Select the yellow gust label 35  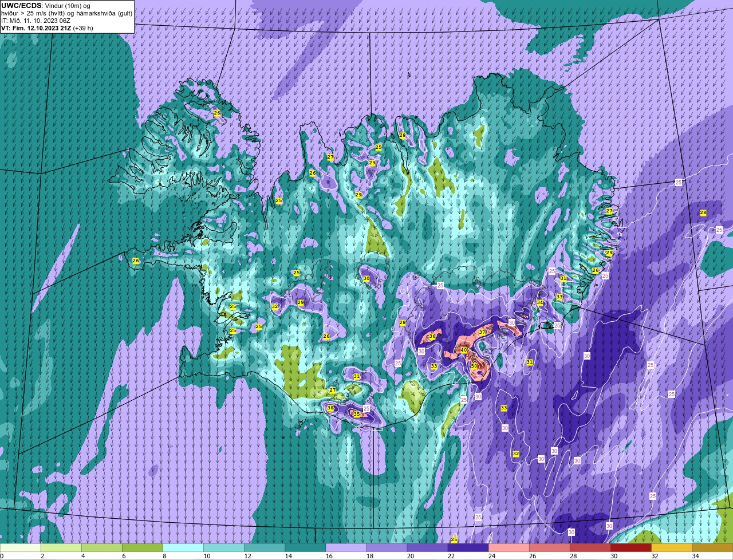(x=356, y=414)
